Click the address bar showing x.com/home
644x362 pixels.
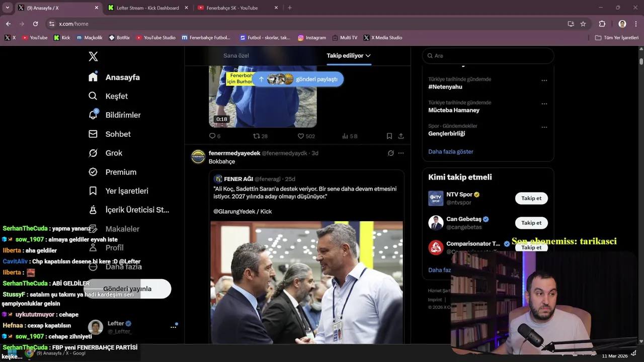coord(312,24)
